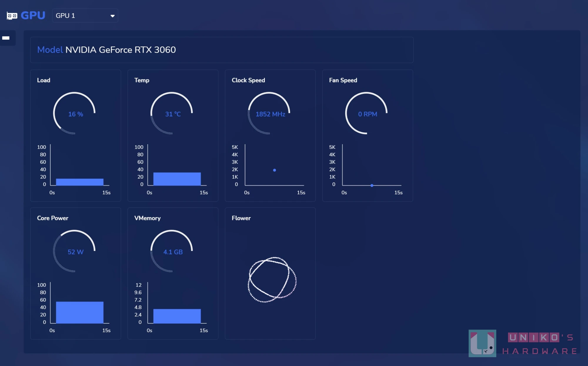
Task: Click the 4.1 GB VMemory gauge
Action: [172, 251]
